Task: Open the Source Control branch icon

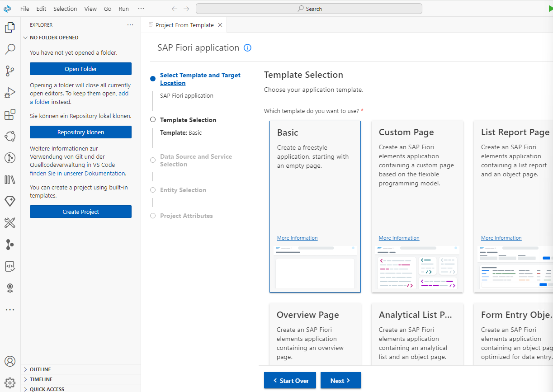Action: [9, 71]
